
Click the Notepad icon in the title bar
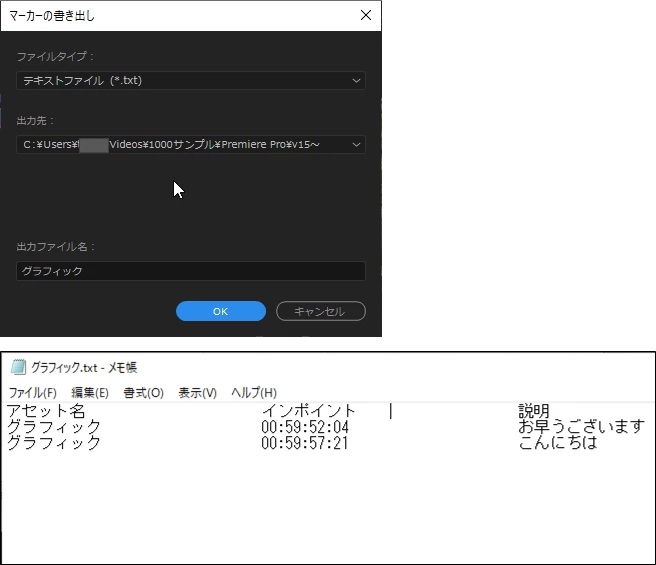tap(18, 367)
